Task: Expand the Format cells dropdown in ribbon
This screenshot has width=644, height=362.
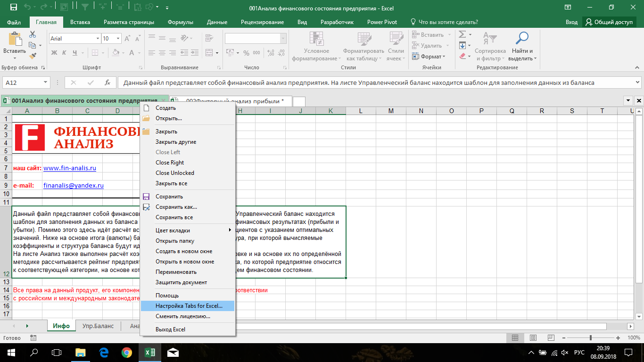Action: pos(429,57)
